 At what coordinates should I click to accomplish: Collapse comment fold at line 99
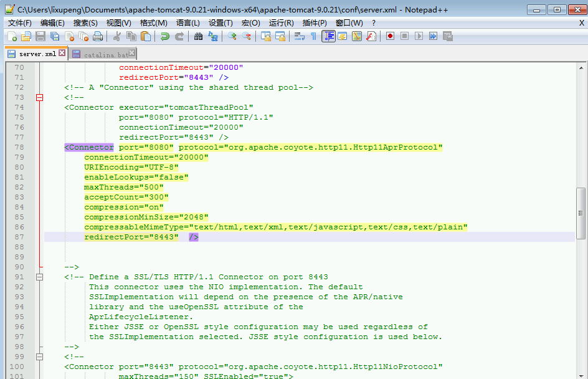click(x=39, y=357)
